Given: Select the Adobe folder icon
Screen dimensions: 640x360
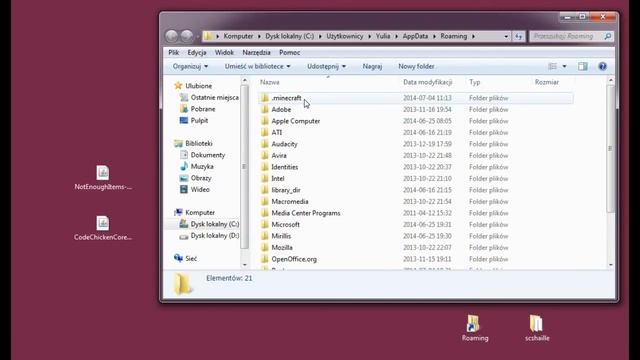Looking at the screenshot, I should pyautogui.click(x=265, y=109).
